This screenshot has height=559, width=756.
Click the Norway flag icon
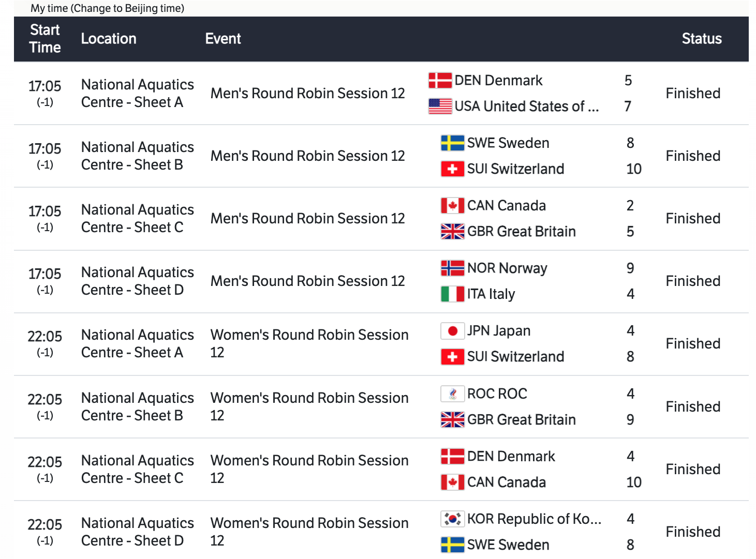(x=452, y=268)
